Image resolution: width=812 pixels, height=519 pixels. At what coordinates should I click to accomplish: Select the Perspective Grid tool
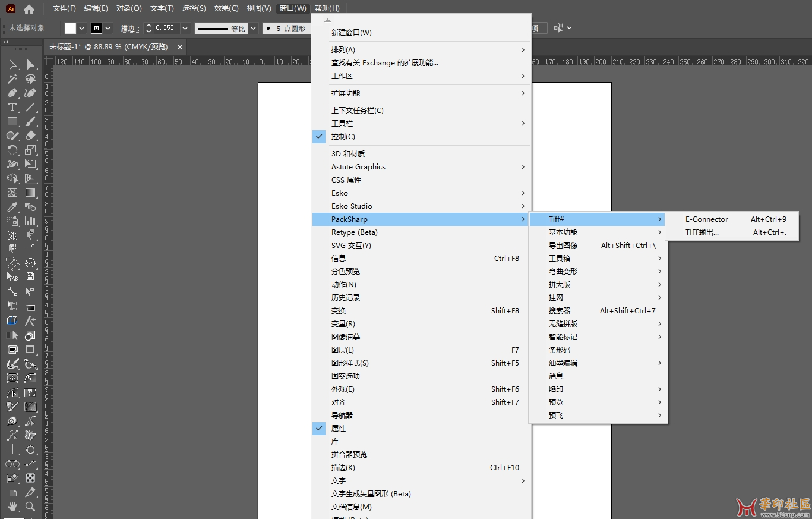coord(30,178)
